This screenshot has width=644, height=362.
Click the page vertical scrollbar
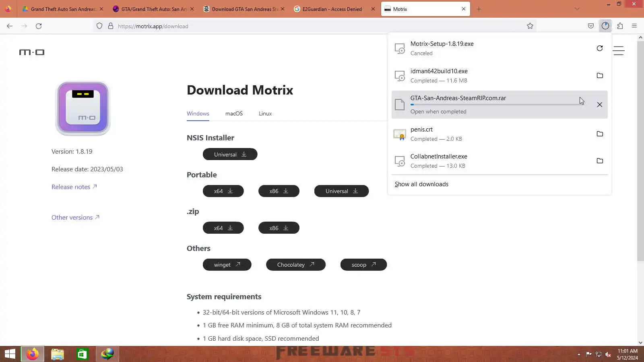(640, 151)
